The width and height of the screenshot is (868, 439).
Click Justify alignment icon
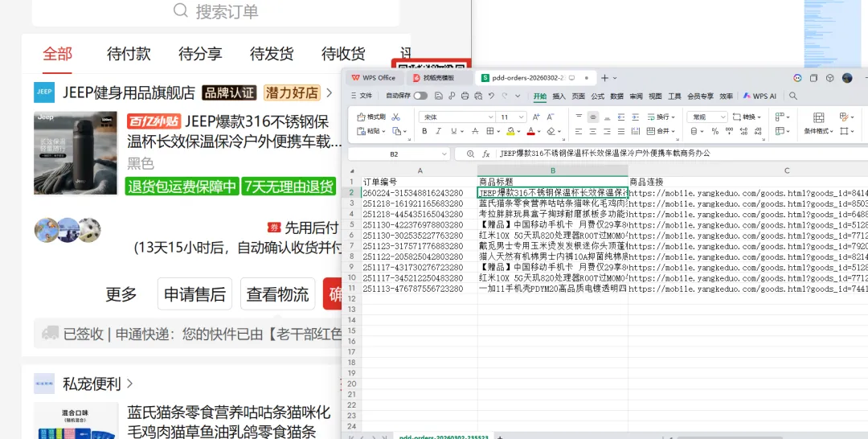tap(621, 131)
